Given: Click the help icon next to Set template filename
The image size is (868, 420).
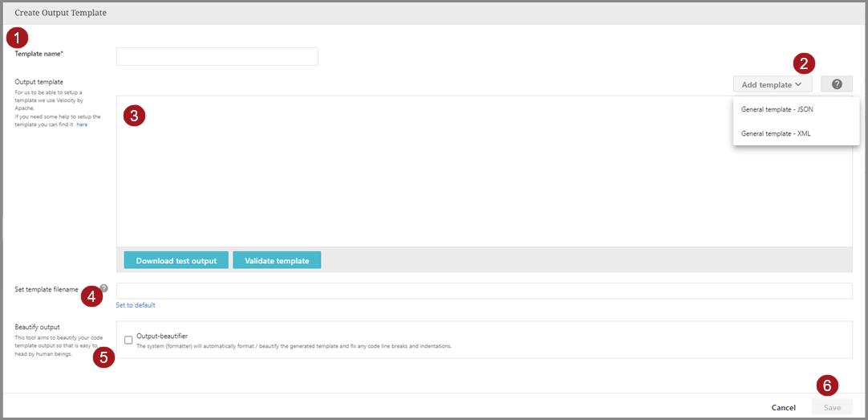Looking at the screenshot, I should 103,288.
